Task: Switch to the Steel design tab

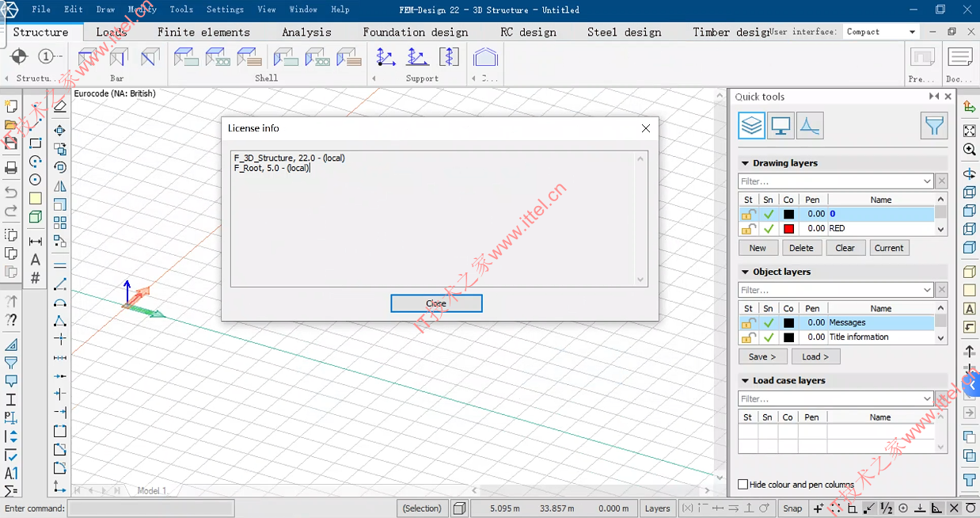Action: pyautogui.click(x=624, y=32)
